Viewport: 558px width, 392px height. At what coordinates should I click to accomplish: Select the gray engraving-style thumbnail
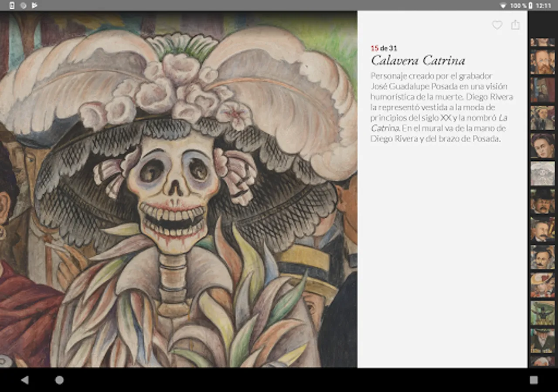pos(543,173)
